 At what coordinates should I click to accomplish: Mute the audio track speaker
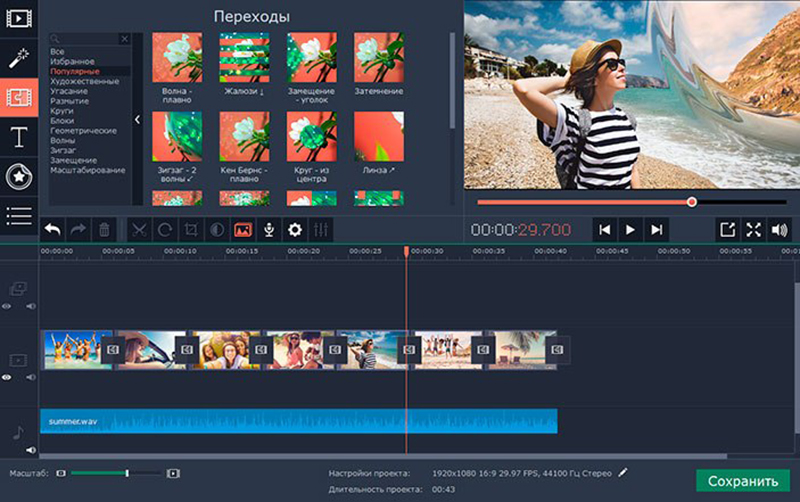(31, 450)
